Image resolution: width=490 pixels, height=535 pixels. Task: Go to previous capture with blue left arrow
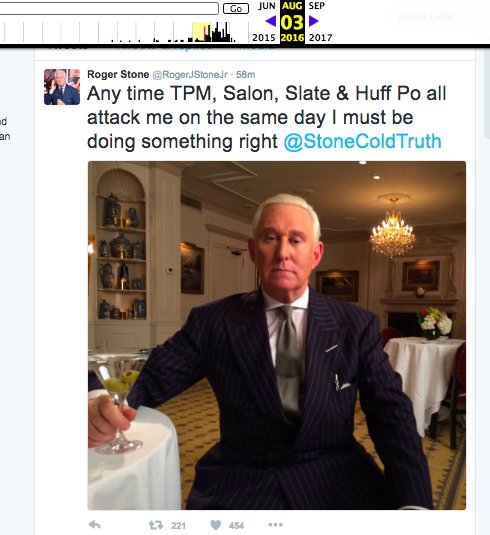(271, 21)
